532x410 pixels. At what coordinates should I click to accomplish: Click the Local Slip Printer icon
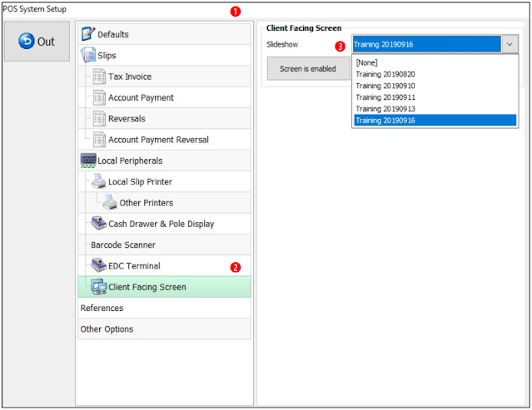(x=99, y=181)
